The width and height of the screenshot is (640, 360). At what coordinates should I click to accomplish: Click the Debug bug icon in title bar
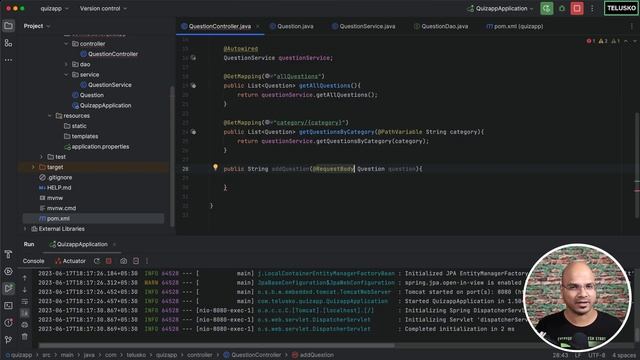[x=562, y=8]
